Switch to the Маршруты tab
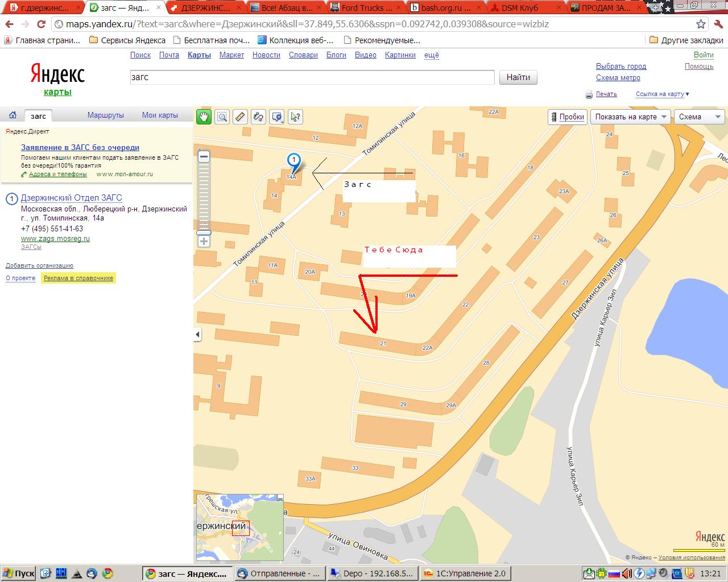 coord(105,115)
